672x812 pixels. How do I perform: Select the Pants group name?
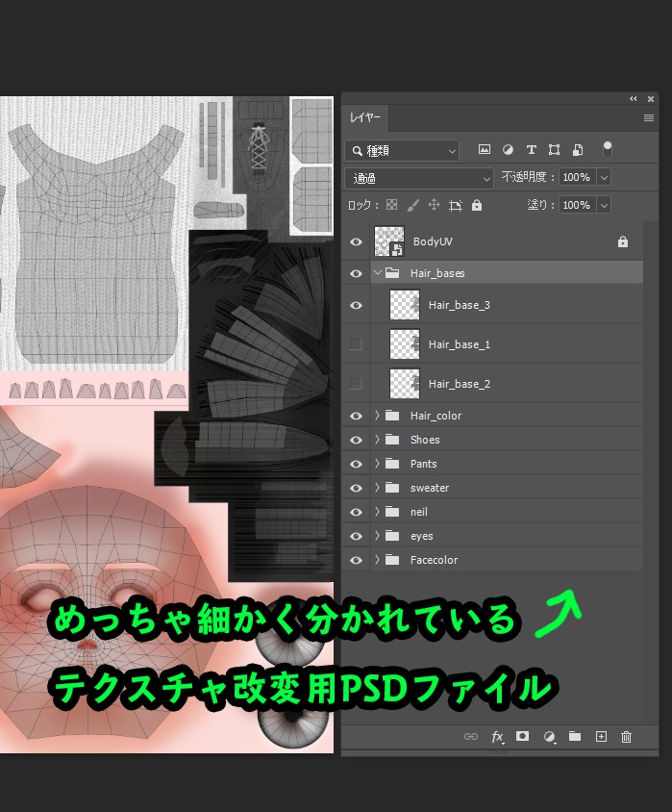(x=423, y=464)
